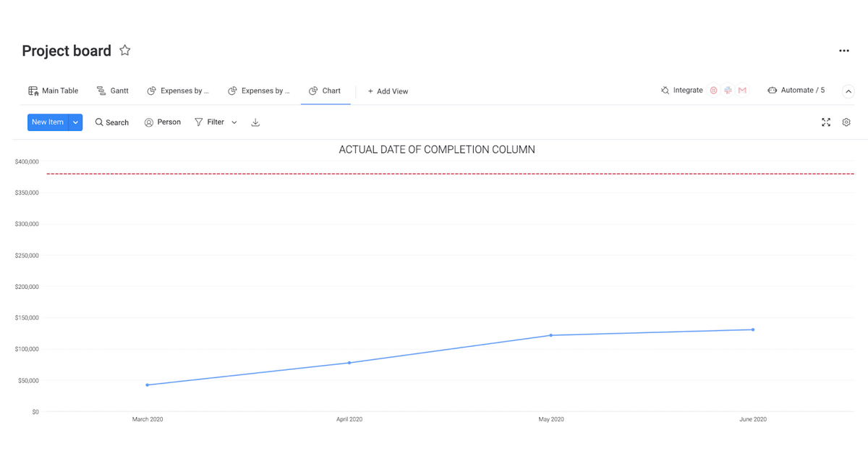Click the Slack integration icon

(x=728, y=91)
